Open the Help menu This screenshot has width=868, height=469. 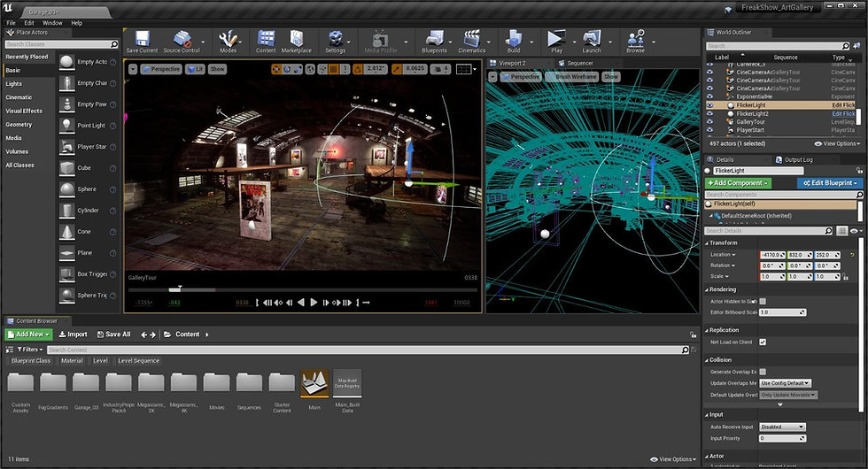tap(76, 23)
